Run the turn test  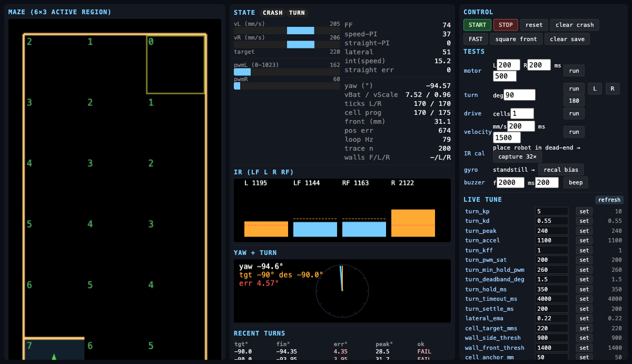coord(574,88)
